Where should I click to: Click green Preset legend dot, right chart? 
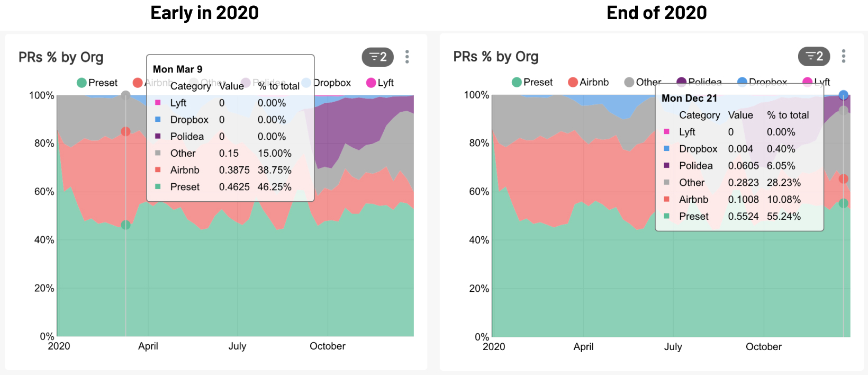point(517,82)
